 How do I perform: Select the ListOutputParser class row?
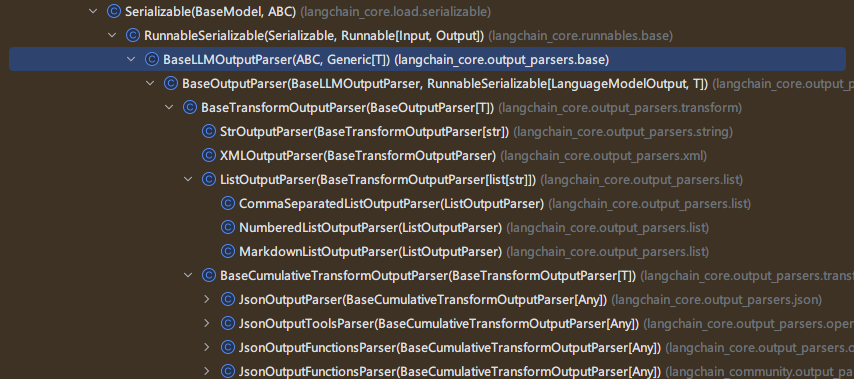tap(427, 179)
